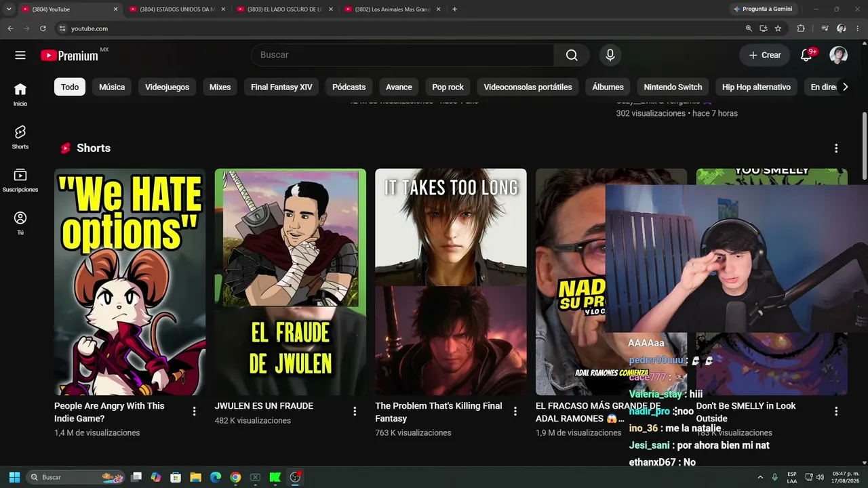This screenshot has height=488, width=868.
Task: Reload the page in Chrome
Action: (43, 28)
